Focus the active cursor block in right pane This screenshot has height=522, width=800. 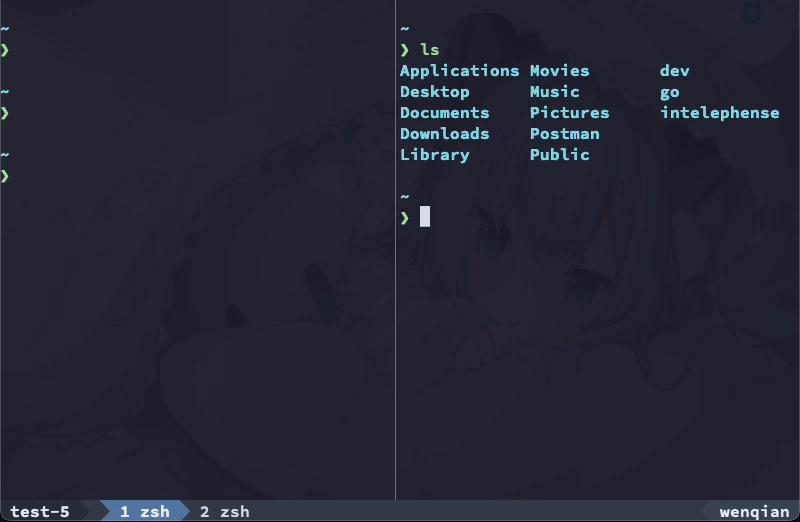pyautogui.click(x=425, y=216)
